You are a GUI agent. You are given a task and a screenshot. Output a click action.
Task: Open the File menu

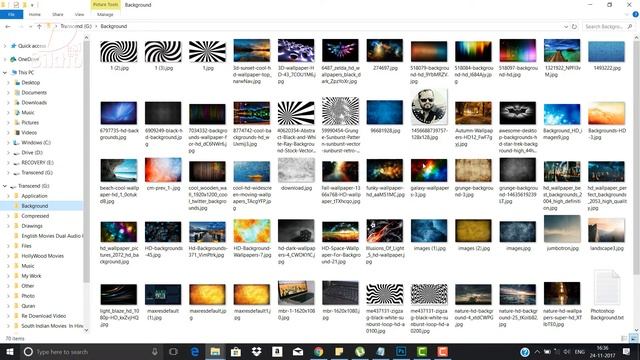click(x=11, y=14)
